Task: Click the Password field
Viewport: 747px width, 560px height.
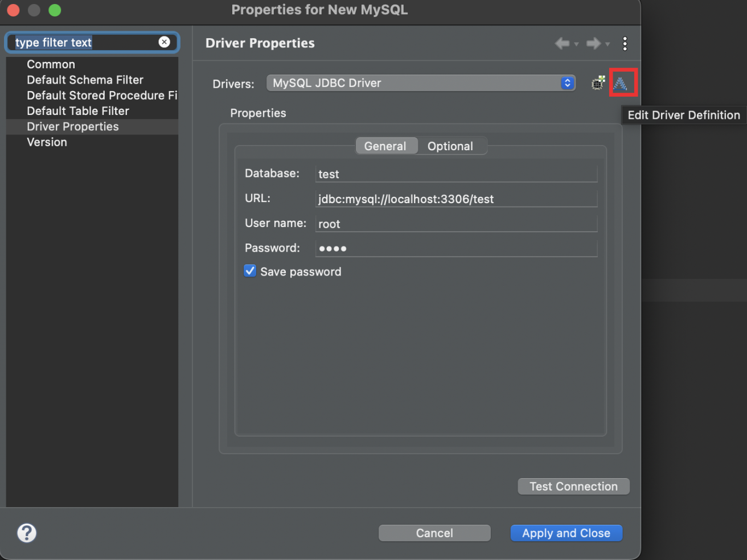Action: (456, 249)
